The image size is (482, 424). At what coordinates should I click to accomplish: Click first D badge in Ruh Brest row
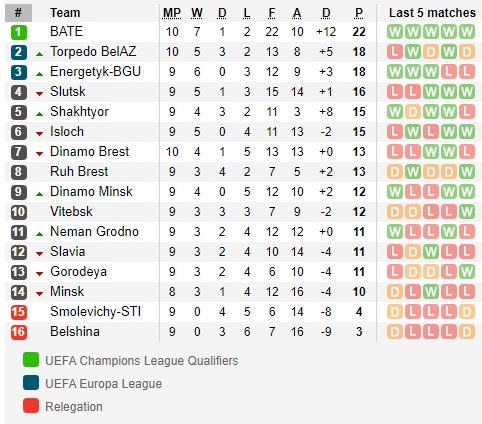point(395,172)
